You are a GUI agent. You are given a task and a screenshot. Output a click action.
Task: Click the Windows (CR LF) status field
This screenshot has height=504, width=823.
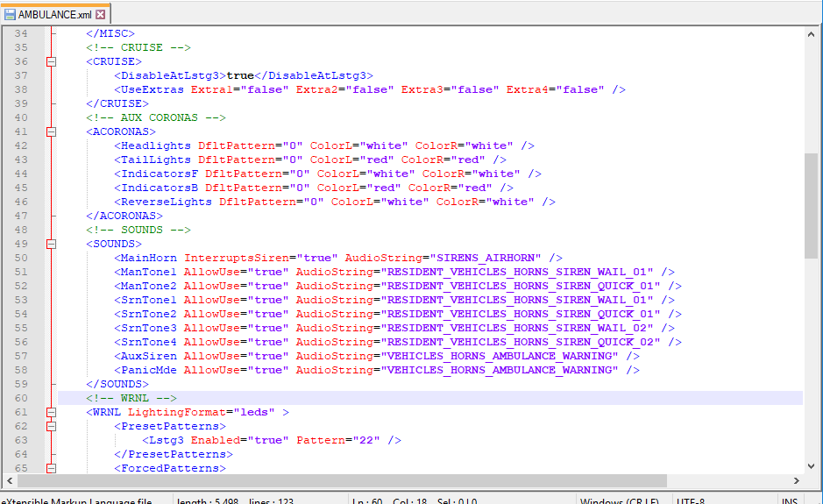(x=620, y=500)
